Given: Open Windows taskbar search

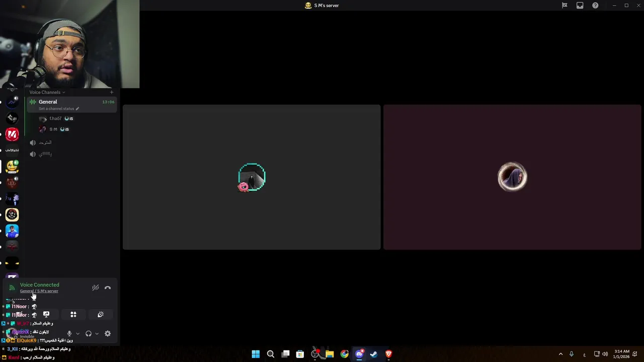Looking at the screenshot, I should pos(271,354).
